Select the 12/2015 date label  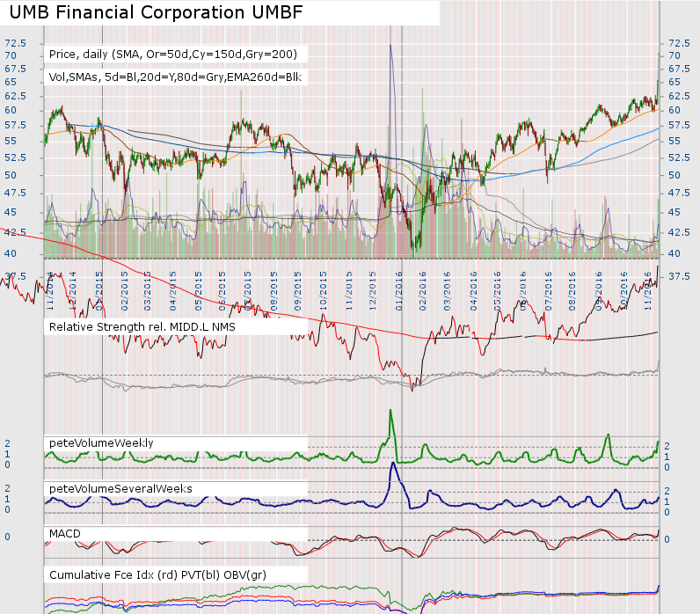(x=373, y=290)
